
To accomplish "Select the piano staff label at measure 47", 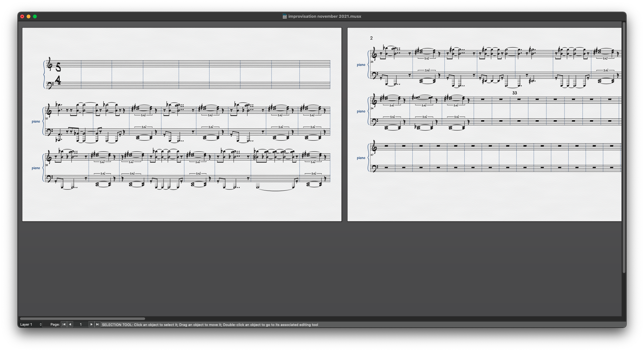I will tap(361, 158).
